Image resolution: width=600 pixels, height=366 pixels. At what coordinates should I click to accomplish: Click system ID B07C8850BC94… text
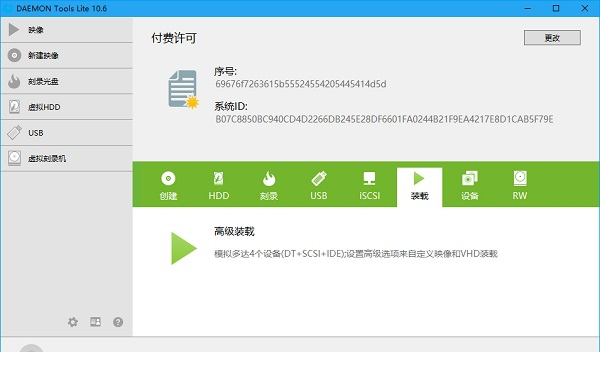(x=384, y=119)
